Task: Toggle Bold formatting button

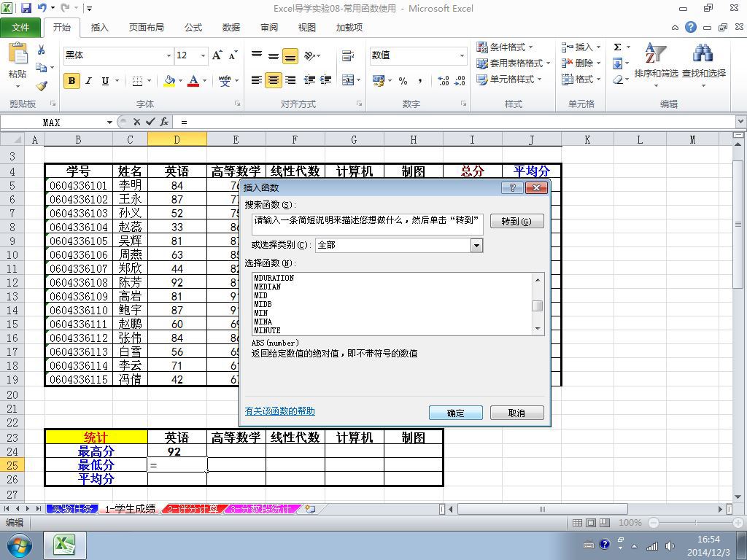Action: [71, 80]
